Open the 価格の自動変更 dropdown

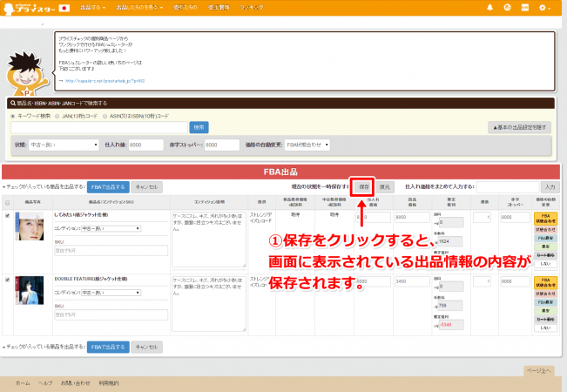pyautogui.click(x=307, y=145)
